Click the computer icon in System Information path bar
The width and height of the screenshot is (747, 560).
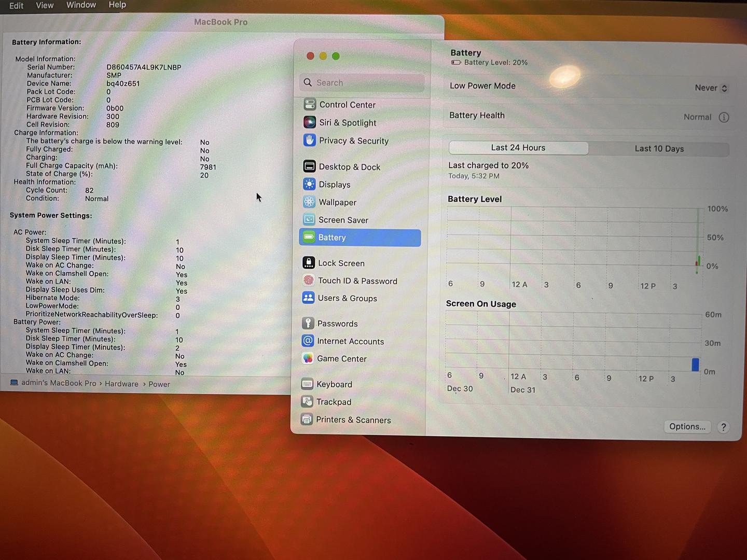click(x=14, y=383)
